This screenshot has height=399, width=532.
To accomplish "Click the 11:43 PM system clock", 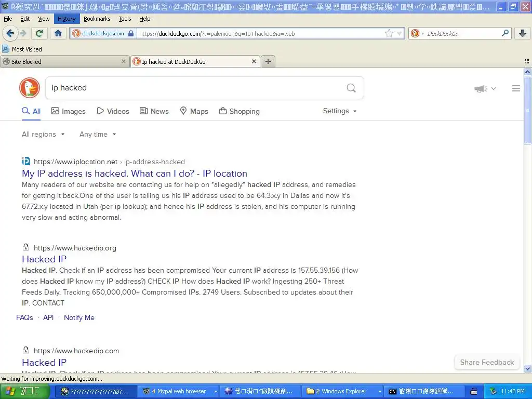I will click(x=512, y=391).
